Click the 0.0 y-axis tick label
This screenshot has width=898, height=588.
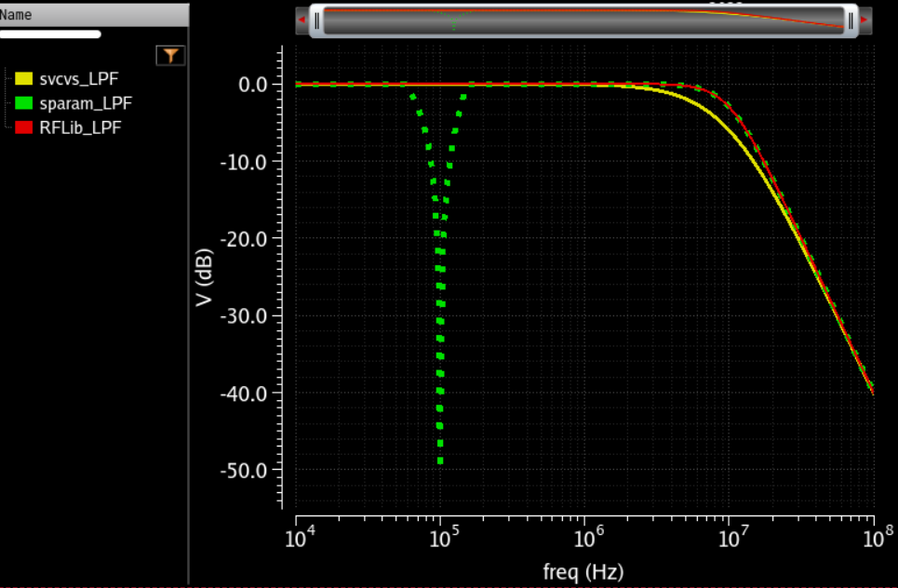click(253, 85)
